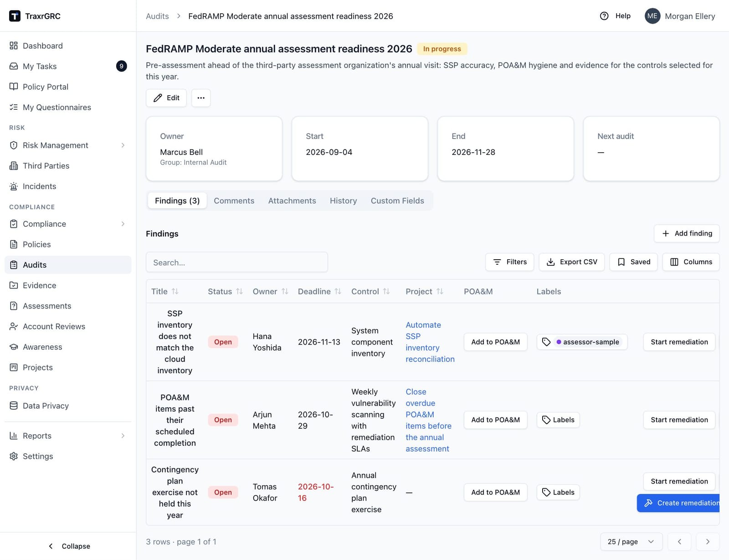
Task: Open Saved views
Action: [633, 262]
